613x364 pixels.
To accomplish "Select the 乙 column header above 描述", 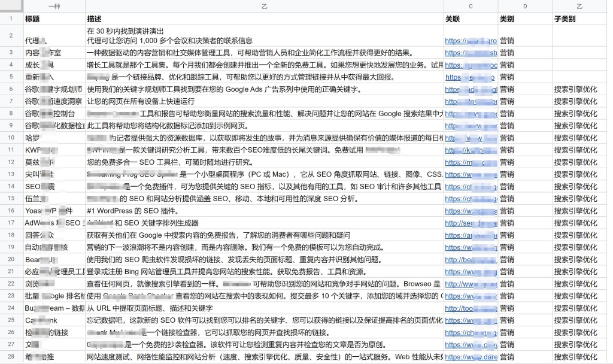I will pyautogui.click(x=264, y=6).
